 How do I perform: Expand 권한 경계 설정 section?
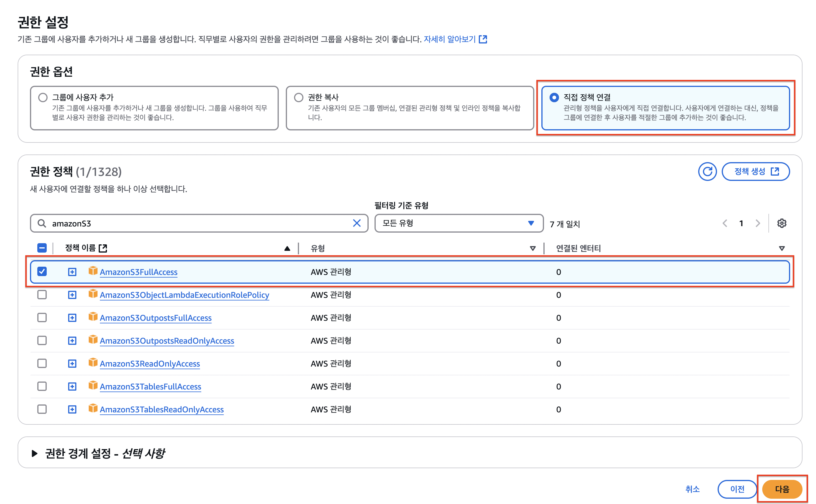pos(34,453)
